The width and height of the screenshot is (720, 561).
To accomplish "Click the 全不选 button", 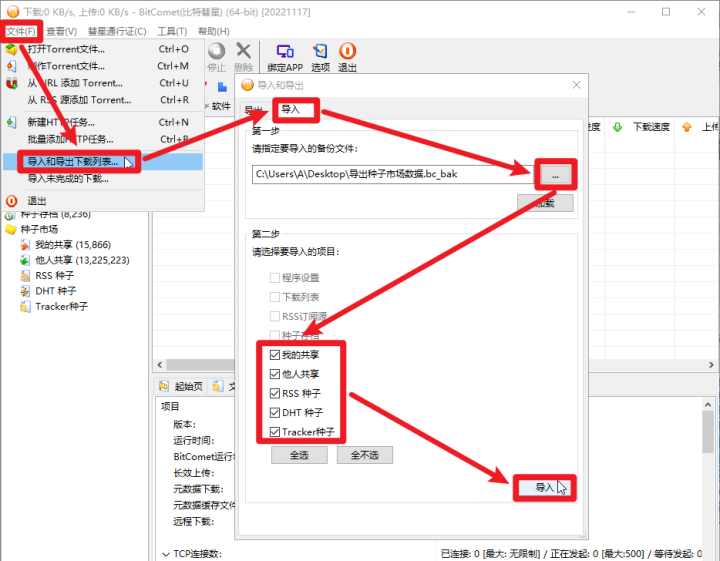I will pyautogui.click(x=365, y=455).
